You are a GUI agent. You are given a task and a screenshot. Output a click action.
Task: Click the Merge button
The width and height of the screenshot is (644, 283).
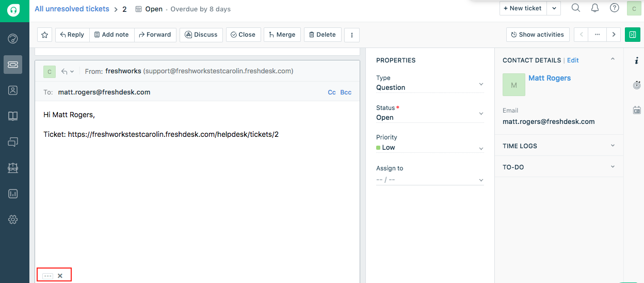(x=282, y=35)
